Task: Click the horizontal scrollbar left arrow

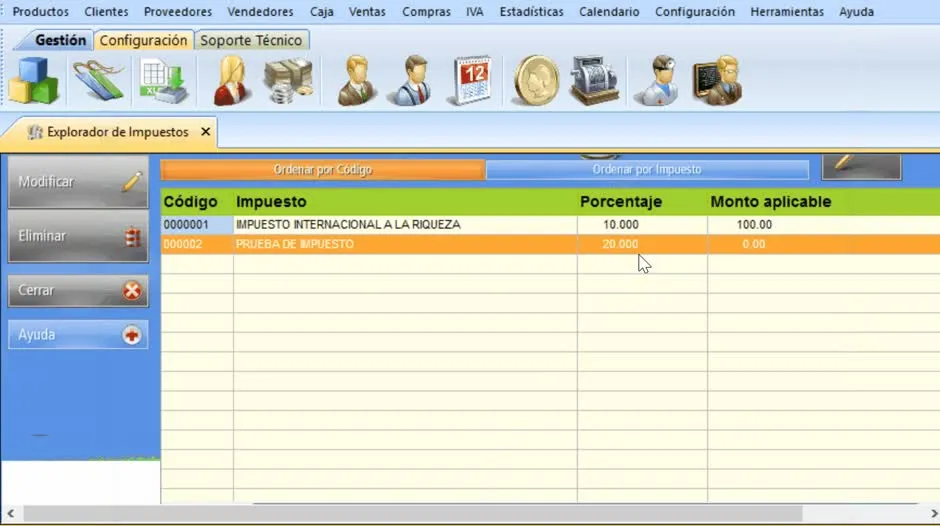Action: click(10, 513)
